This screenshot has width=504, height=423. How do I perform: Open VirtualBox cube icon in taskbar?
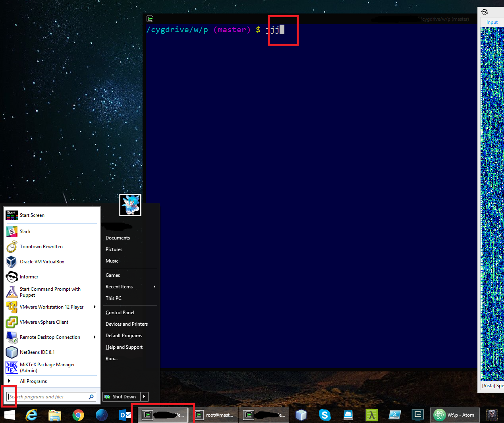pyautogui.click(x=301, y=415)
